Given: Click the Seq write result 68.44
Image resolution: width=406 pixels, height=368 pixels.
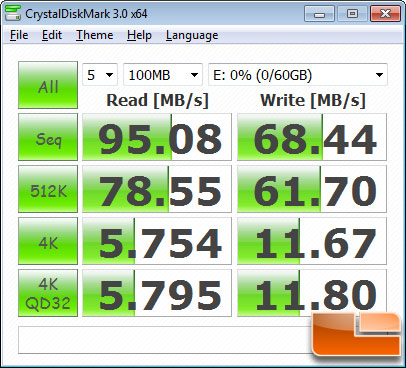Looking at the screenshot, I should 312,137.
